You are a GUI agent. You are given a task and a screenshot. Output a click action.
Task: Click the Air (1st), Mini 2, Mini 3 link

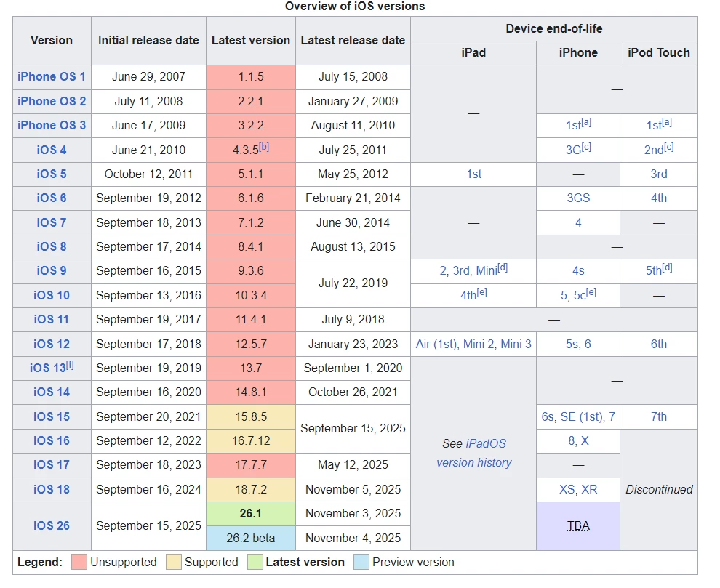tap(474, 344)
